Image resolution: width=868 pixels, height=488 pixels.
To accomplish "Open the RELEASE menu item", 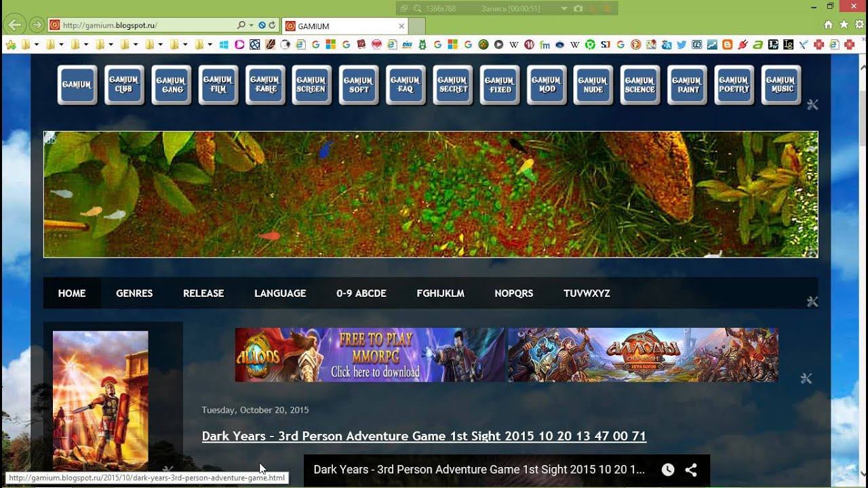I will coord(203,293).
